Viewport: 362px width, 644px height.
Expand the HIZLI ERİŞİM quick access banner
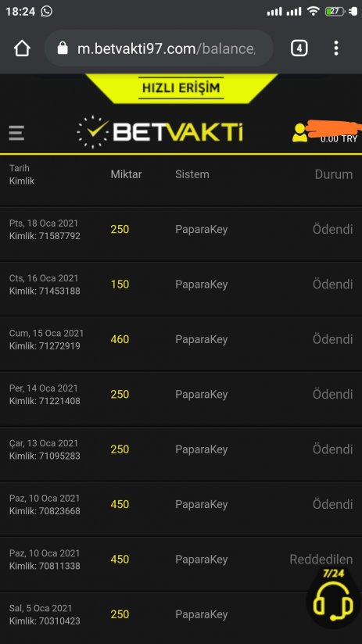point(181,88)
